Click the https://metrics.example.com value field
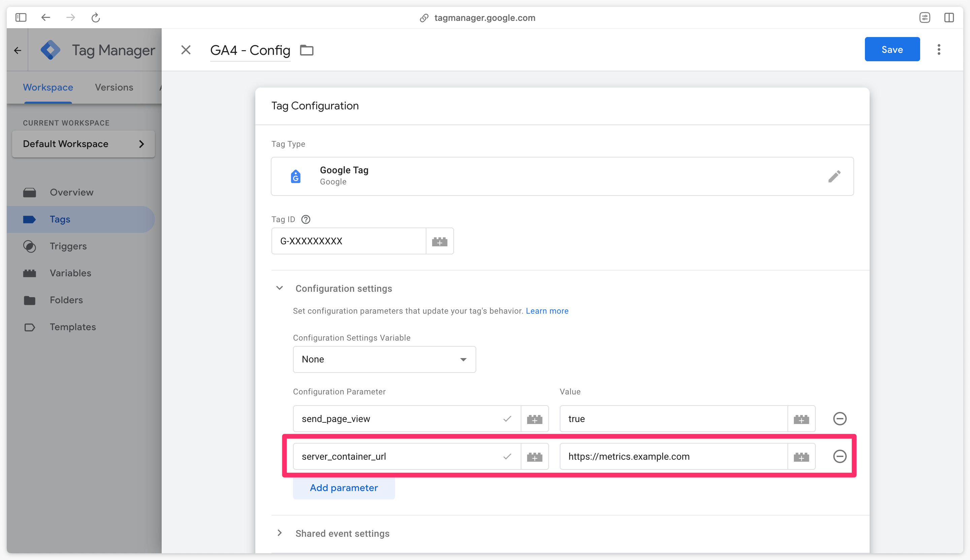970x560 pixels. pos(674,457)
